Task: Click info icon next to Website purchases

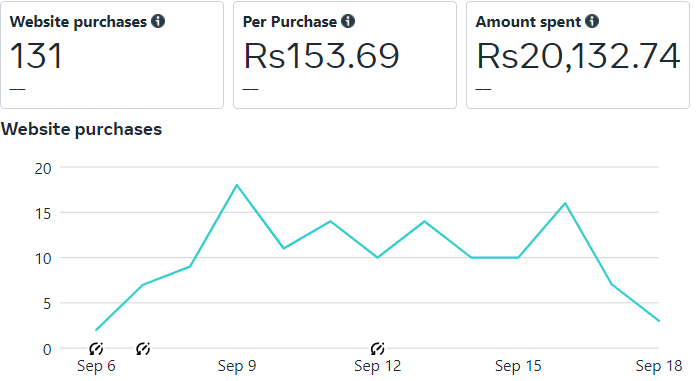Action: click(x=158, y=21)
